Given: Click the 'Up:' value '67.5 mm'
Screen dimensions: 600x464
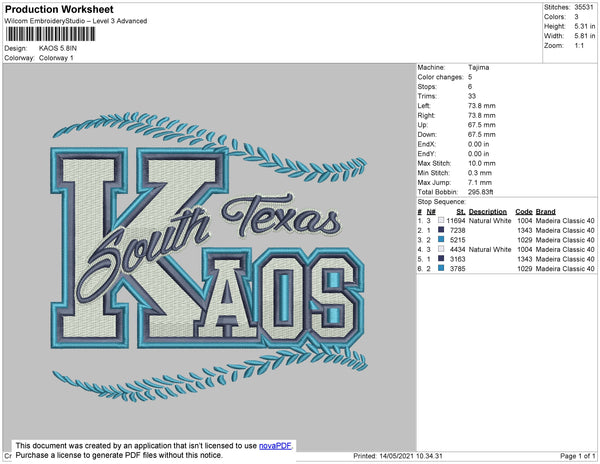Looking at the screenshot, I should click(482, 125).
